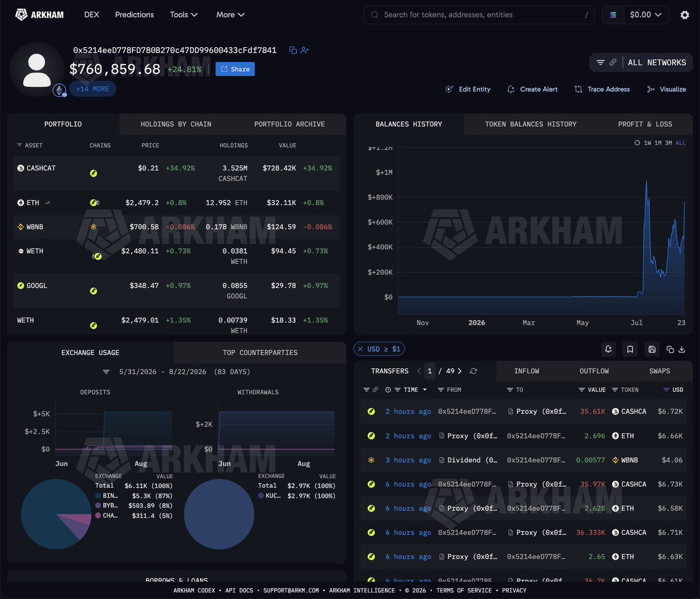
Task: Refresh the transfers list
Action: tap(474, 371)
